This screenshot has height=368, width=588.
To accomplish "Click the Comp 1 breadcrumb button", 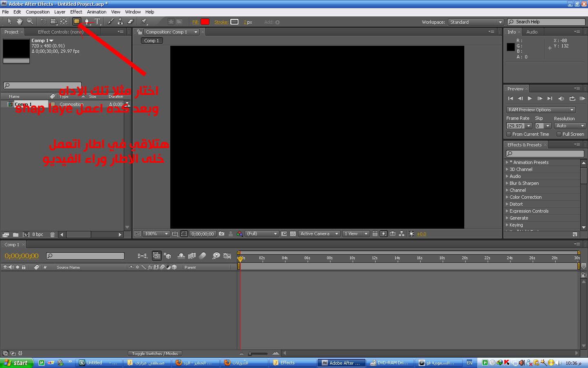I will 152,40.
